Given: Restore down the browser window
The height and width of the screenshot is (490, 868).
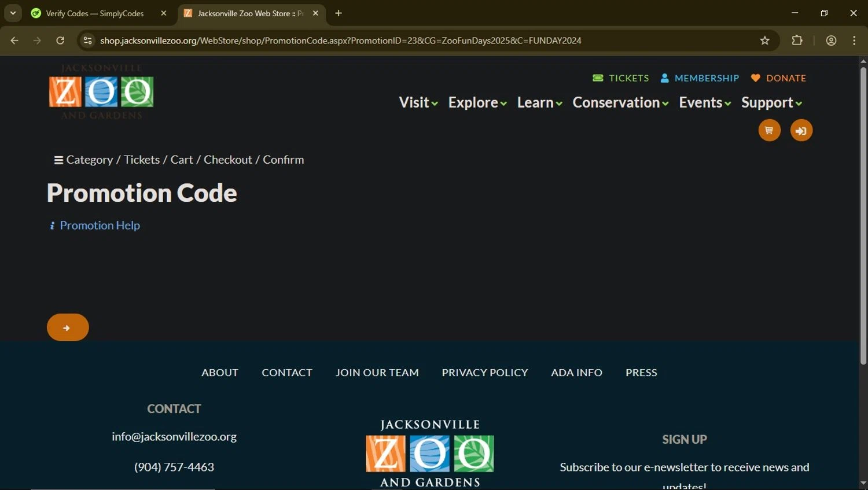Looking at the screenshot, I should (x=824, y=13).
